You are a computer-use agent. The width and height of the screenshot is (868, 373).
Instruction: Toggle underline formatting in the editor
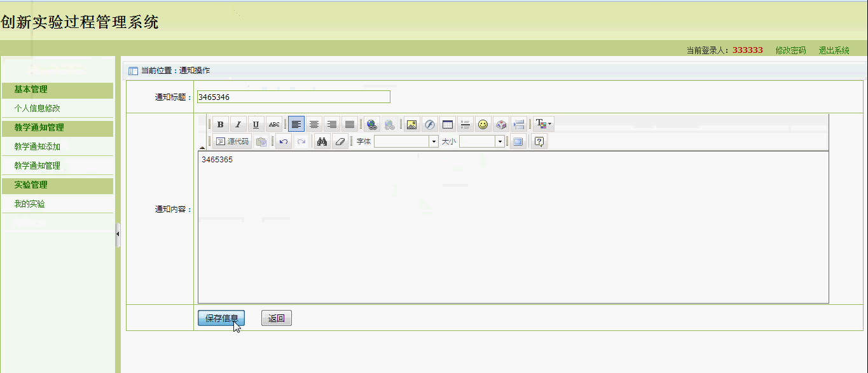point(256,125)
